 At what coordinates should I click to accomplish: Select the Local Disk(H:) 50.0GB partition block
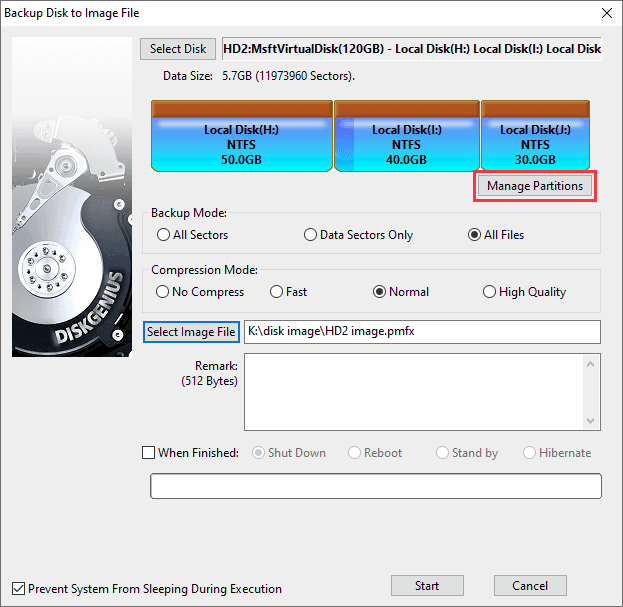coord(241,135)
